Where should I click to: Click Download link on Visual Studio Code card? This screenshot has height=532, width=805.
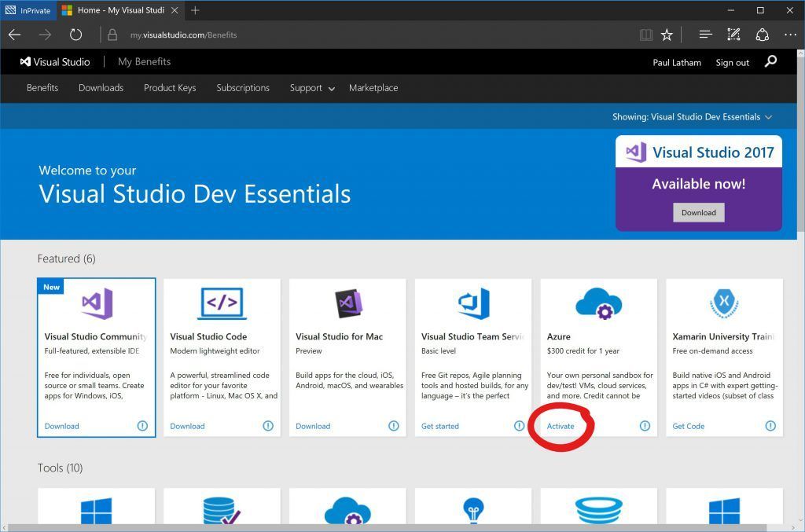click(x=187, y=426)
